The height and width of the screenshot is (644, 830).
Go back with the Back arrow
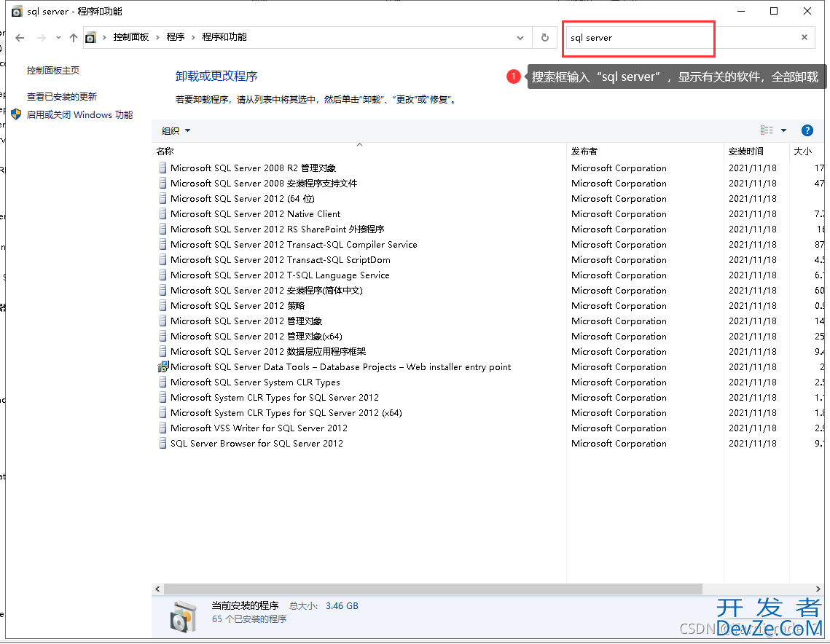pyautogui.click(x=20, y=38)
